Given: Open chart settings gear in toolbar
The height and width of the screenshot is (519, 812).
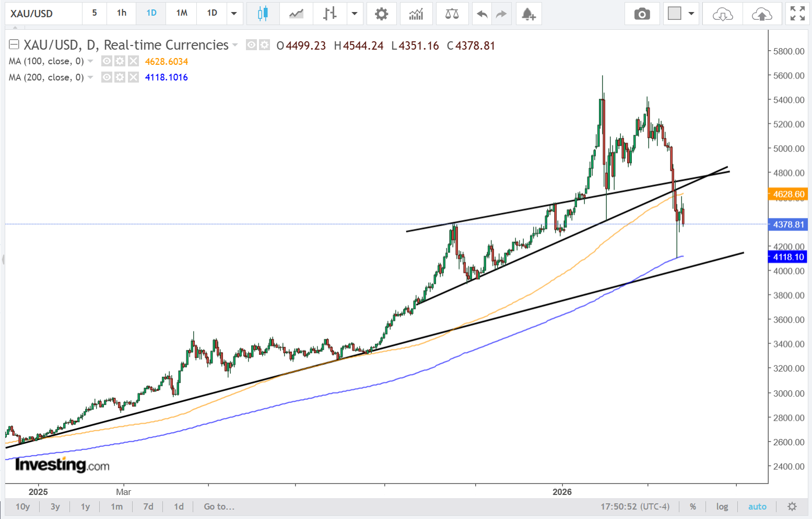Looking at the screenshot, I should 382,14.
